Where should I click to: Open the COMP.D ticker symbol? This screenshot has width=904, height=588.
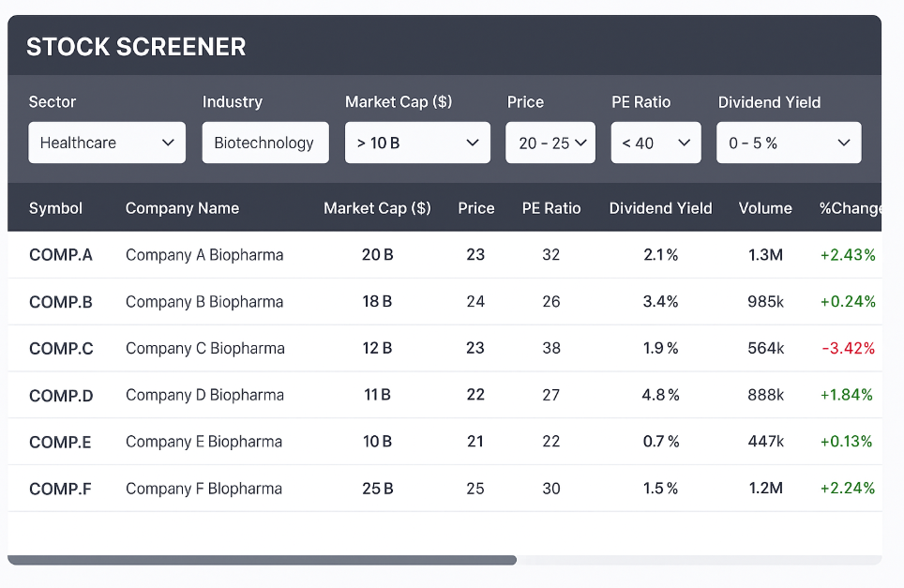click(x=61, y=396)
